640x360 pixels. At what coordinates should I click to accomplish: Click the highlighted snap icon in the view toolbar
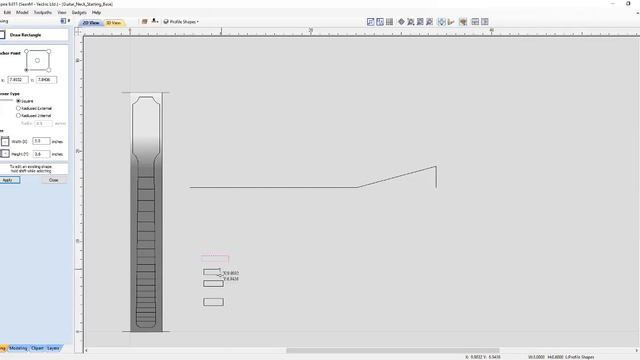tap(441, 22)
